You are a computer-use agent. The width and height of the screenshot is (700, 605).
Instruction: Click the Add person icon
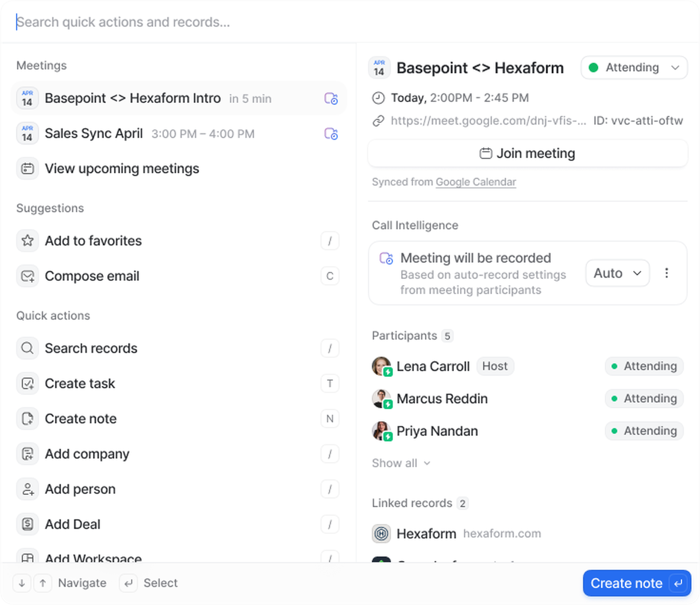pyautogui.click(x=27, y=489)
